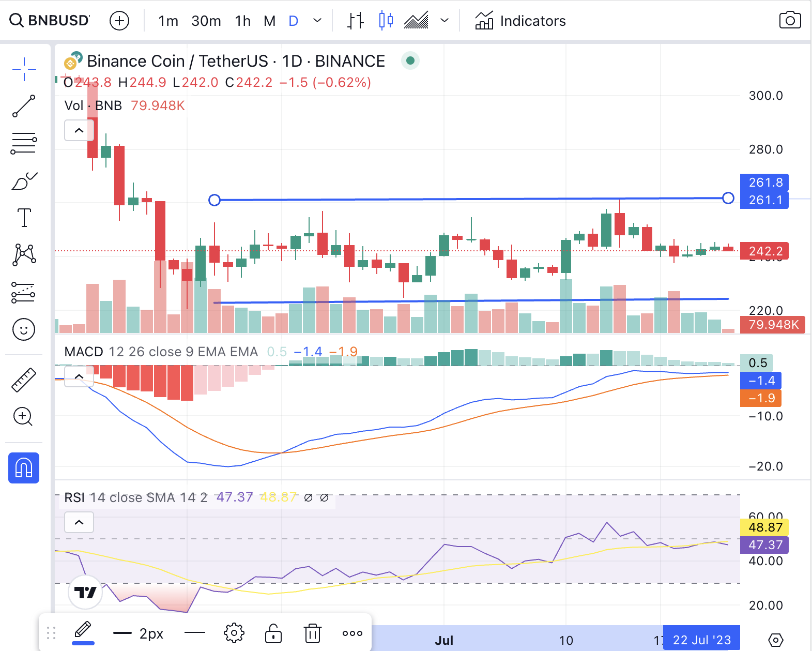Click right handle of upper trend line

coord(728,198)
